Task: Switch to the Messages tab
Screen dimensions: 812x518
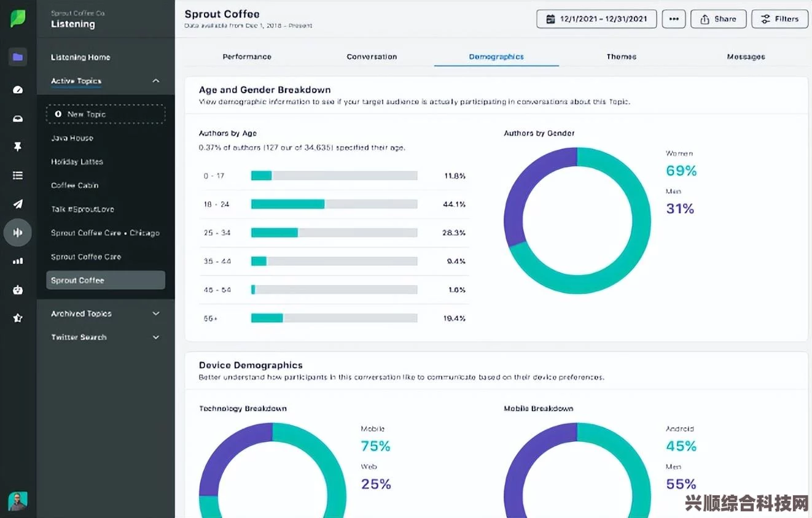Action: coord(746,56)
